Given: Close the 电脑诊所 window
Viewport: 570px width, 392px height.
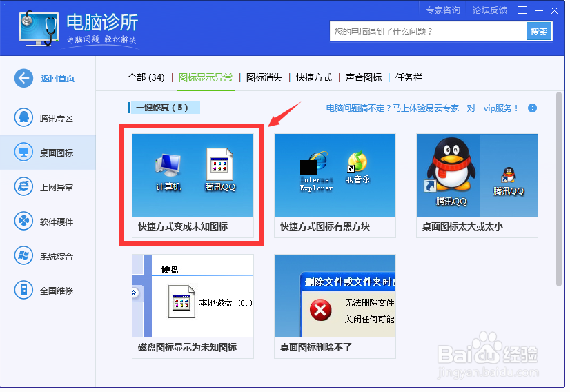Looking at the screenshot, I should click(x=554, y=10).
